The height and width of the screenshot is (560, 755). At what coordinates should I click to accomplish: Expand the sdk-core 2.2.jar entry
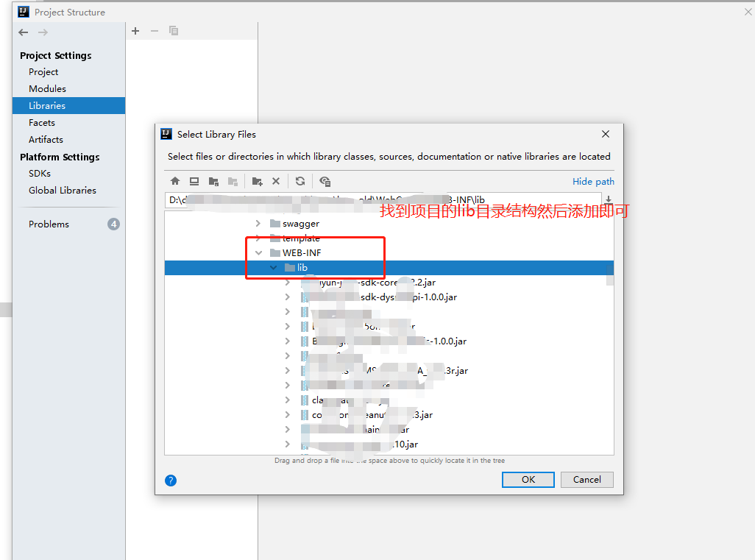coord(288,282)
